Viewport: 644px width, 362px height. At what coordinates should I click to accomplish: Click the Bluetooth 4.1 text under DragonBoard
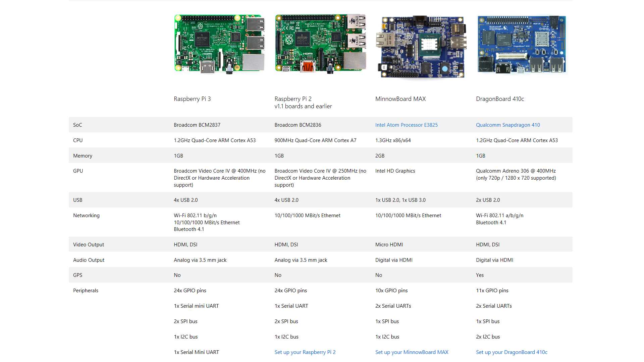click(491, 223)
